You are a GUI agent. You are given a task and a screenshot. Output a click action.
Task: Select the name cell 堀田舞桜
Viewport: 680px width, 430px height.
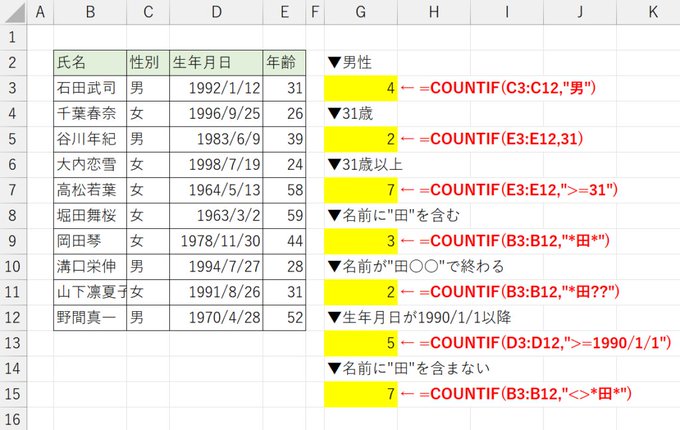(x=90, y=215)
